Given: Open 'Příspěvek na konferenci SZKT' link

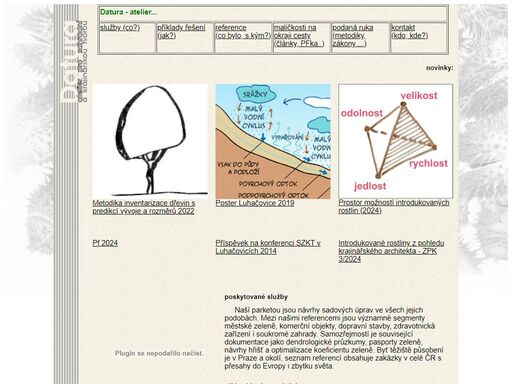Looking at the screenshot, I should click(x=268, y=247).
